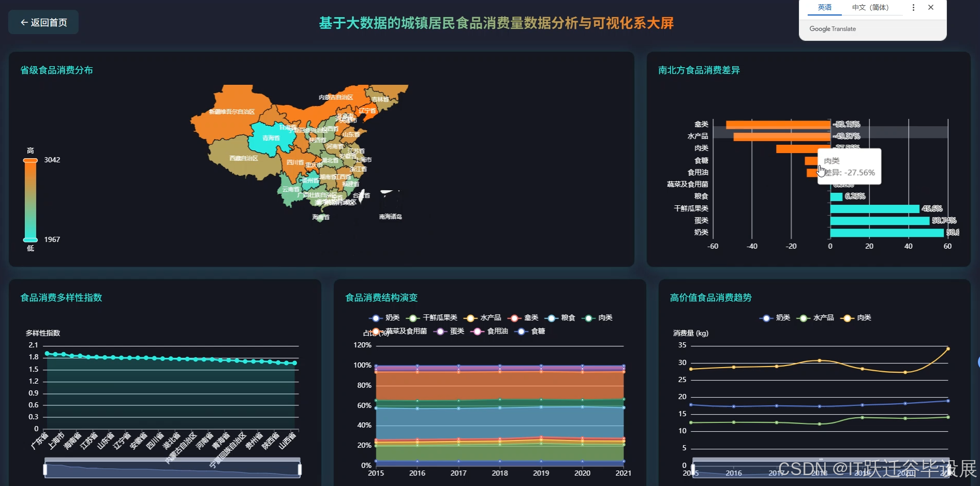Select 新疆维吾尔自治区 region on the map
The image size is (980, 486).
tap(231, 111)
